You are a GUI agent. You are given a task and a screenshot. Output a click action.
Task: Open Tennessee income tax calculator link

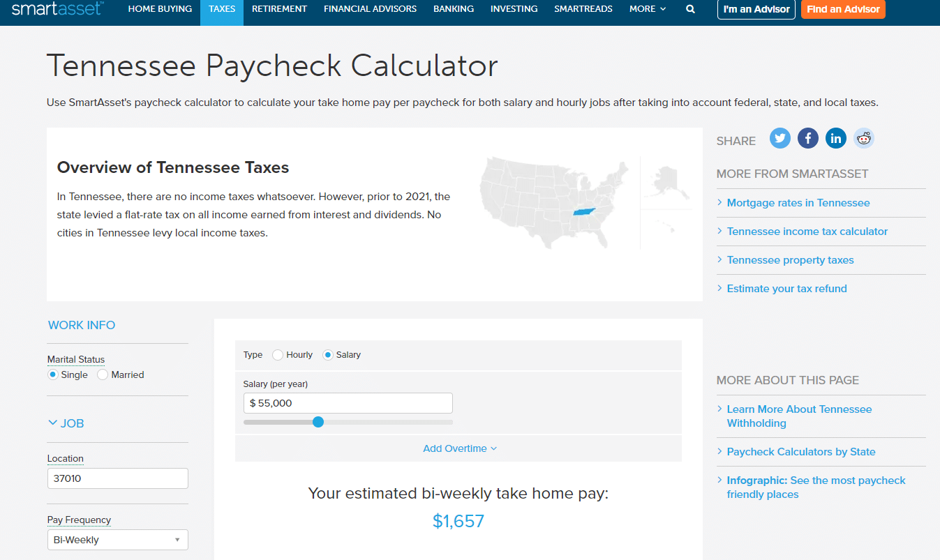807,232
